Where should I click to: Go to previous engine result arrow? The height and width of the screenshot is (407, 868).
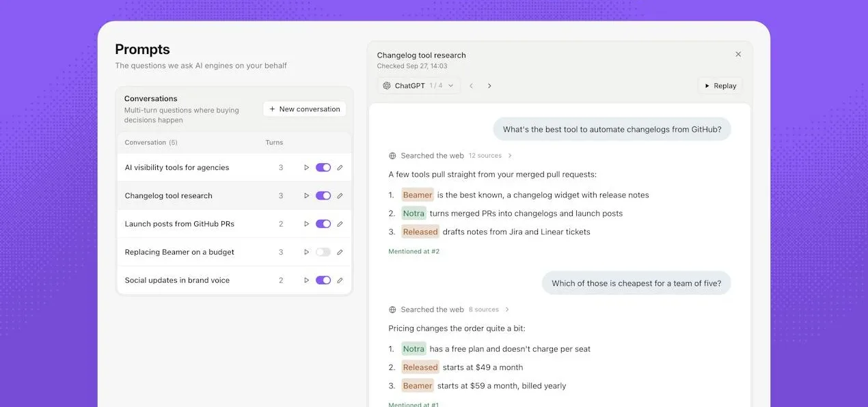click(471, 85)
